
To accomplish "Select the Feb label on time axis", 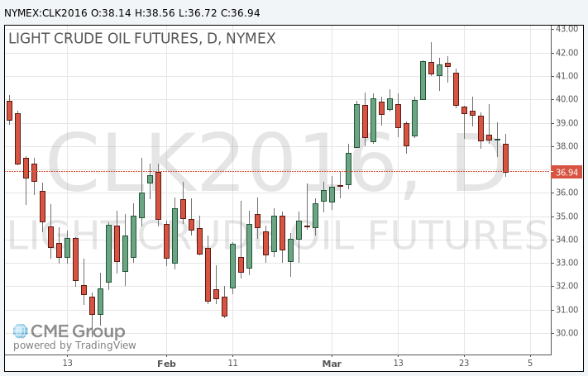I will (167, 363).
